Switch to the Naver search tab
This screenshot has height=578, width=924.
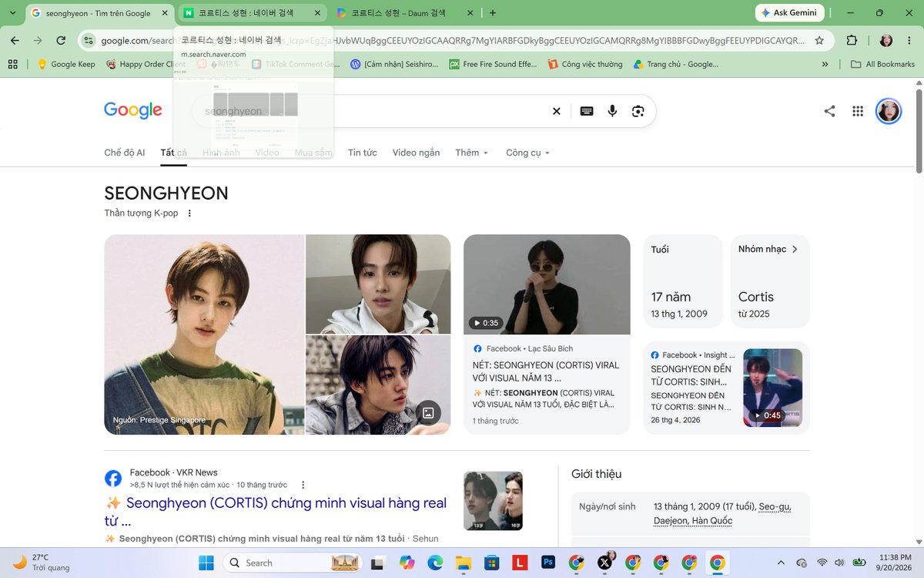tap(253, 13)
